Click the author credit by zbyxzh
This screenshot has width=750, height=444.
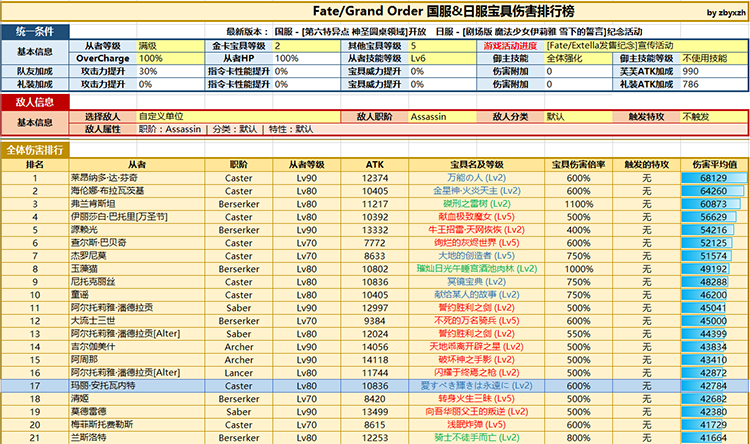point(726,13)
